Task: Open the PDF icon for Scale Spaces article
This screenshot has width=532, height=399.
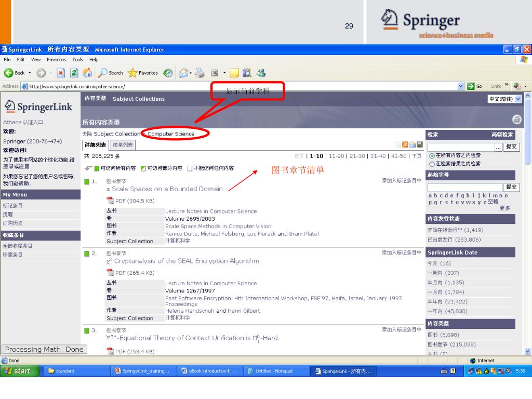Action: pyautogui.click(x=110, y=201)
